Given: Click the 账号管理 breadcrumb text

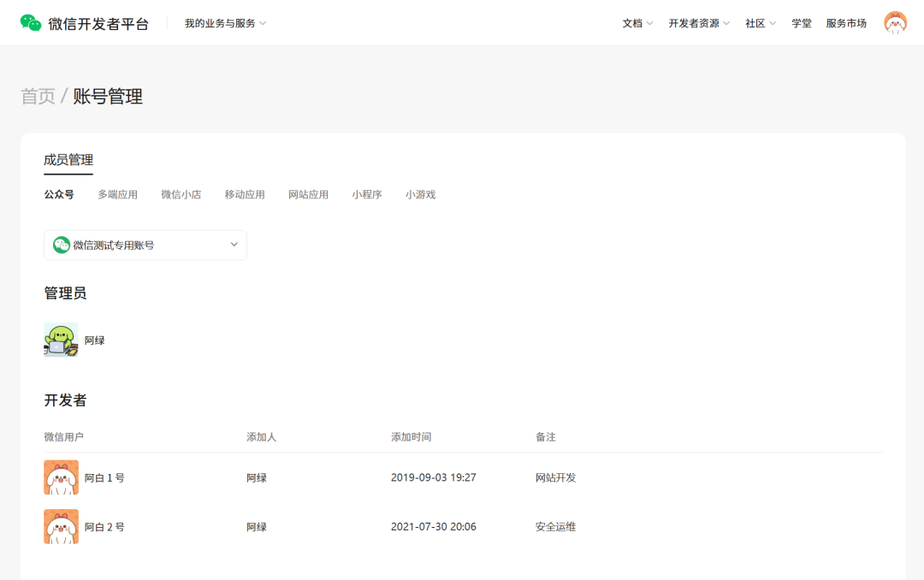Looking at the screenshot, I should pyautogui.click(x=108, y=96).
